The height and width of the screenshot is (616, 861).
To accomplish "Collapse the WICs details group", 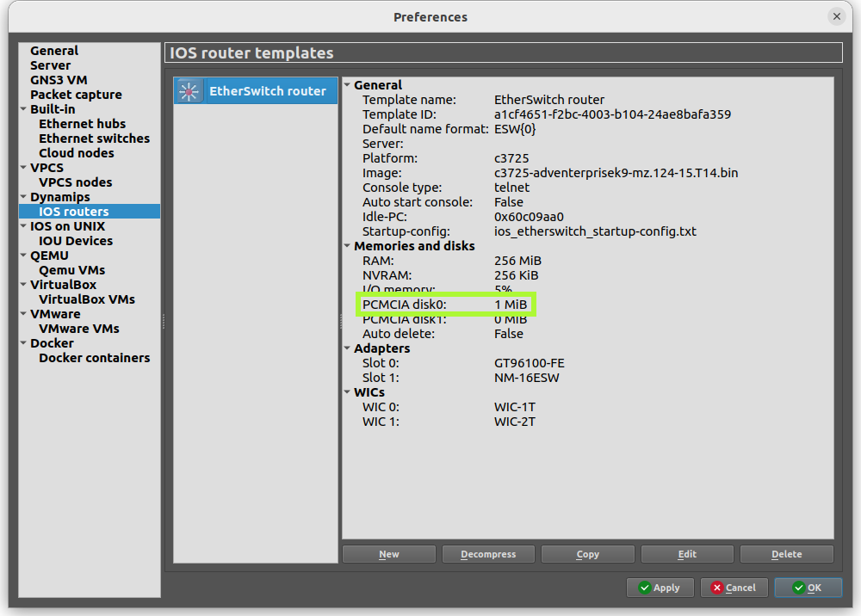I will pyautogui.click(x=347, y=392).
